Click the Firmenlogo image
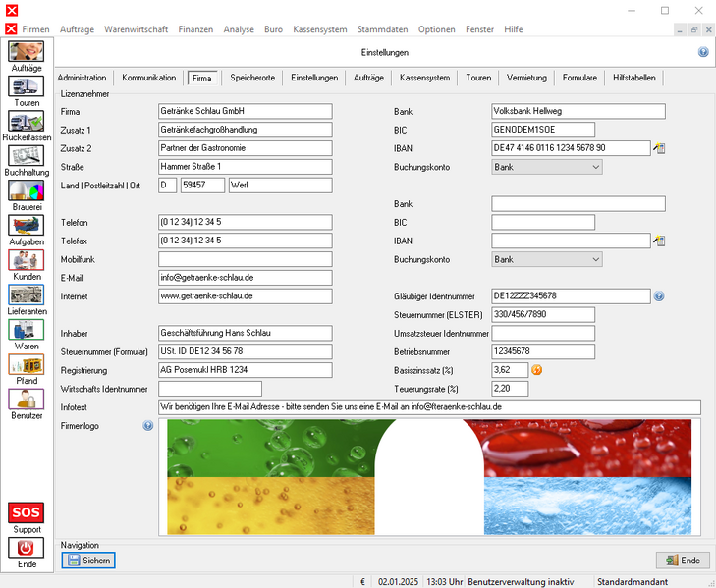Screen dimensions: 716x588 (x=429, y=477)
